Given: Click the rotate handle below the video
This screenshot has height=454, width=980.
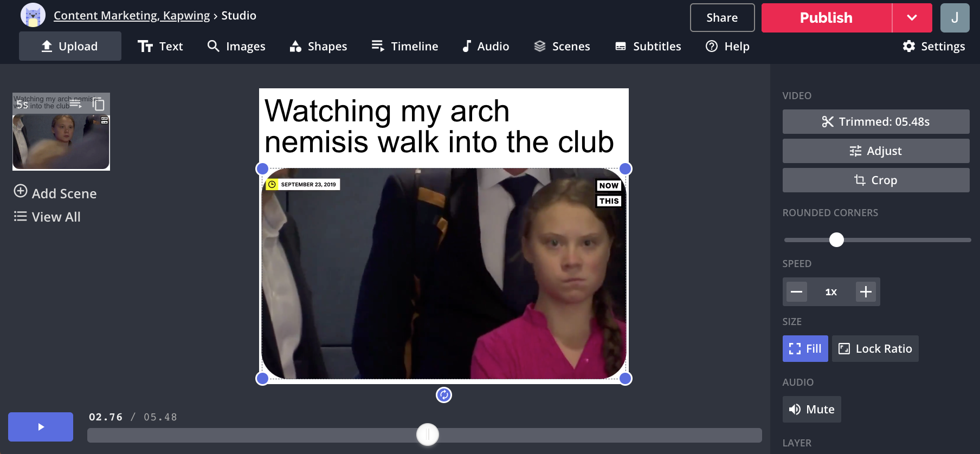Looking at the screenshot, I should (x=443, y=395).
